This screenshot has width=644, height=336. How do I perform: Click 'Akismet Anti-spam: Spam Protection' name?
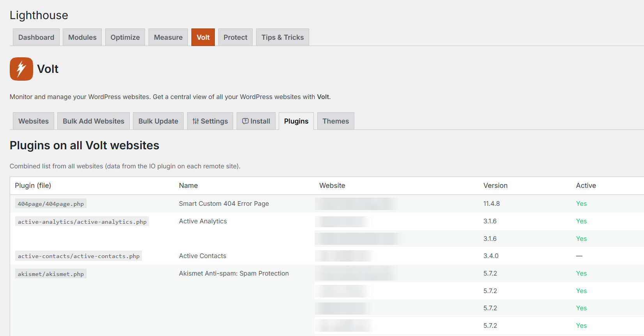pos(234,273)
